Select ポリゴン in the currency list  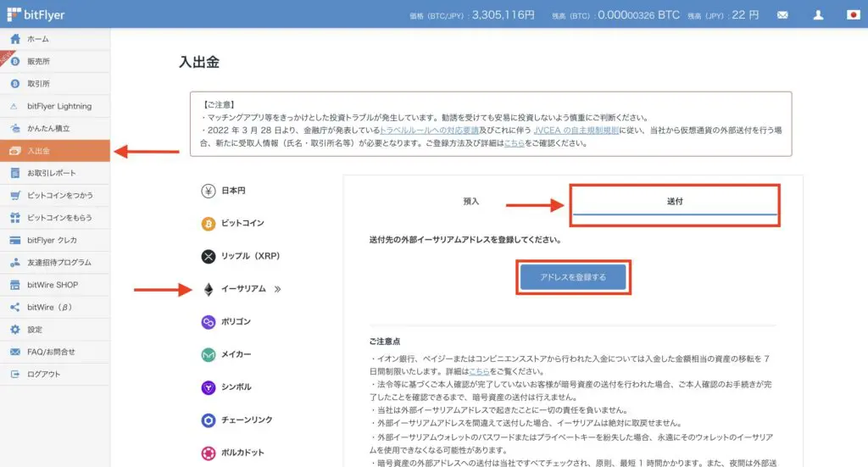[236, 322]
